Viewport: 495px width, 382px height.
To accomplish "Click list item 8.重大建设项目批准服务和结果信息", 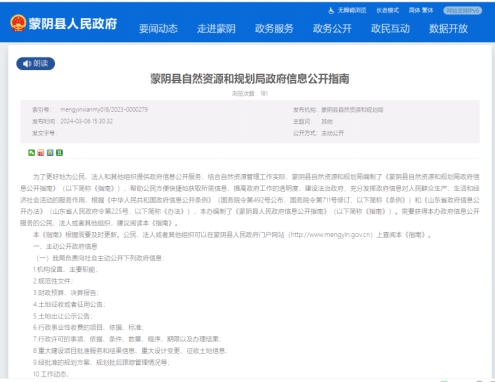I will 130,351.
